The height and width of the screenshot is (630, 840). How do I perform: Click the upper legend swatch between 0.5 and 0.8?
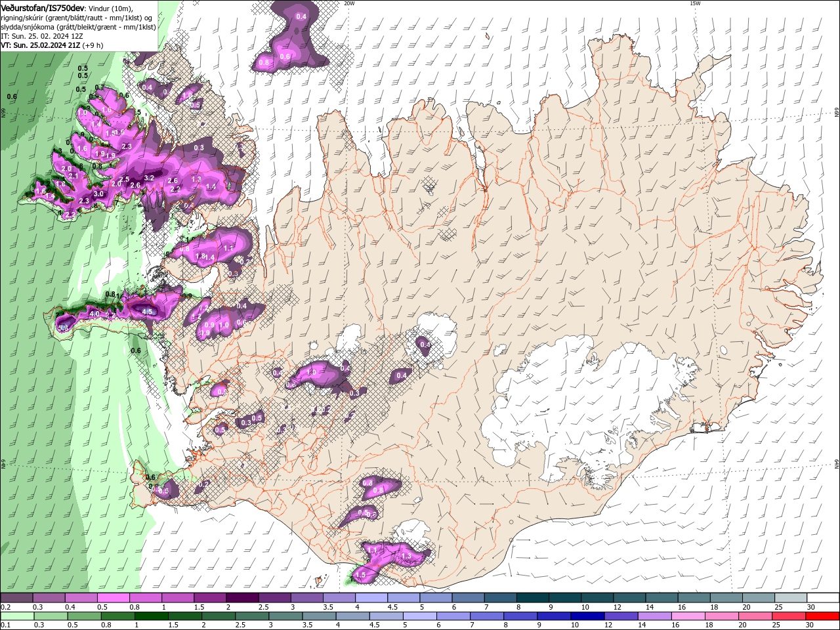point(113,598)
